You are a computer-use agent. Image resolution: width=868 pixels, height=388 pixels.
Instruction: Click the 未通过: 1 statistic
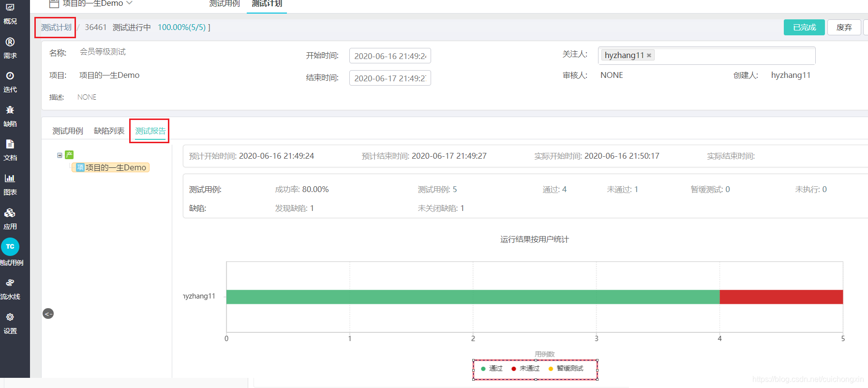[623, 189]
